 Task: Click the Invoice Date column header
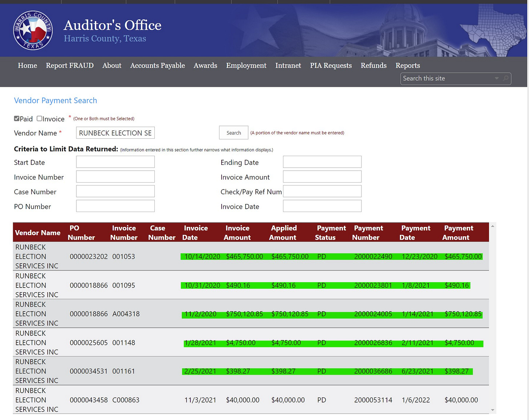pos(195,233)
